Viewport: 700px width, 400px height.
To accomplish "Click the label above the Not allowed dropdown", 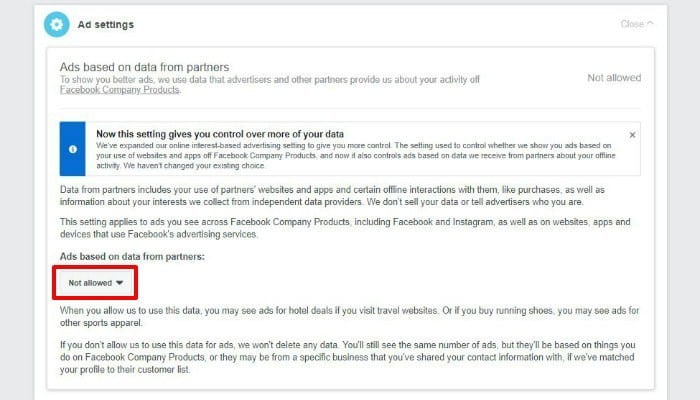I will (132, 256).
